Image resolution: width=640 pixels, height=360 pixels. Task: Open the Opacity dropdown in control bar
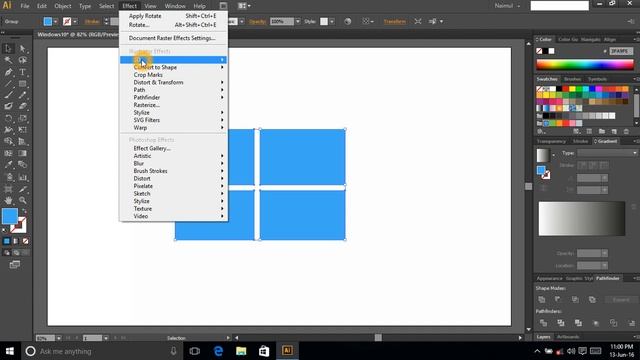click(298, 21)
